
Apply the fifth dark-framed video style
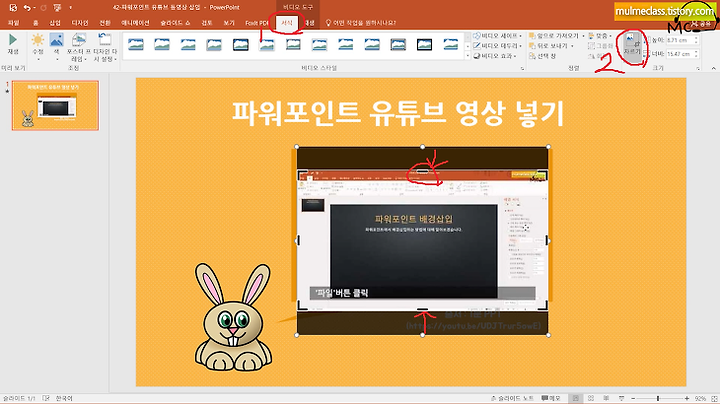tap(241, 44)
